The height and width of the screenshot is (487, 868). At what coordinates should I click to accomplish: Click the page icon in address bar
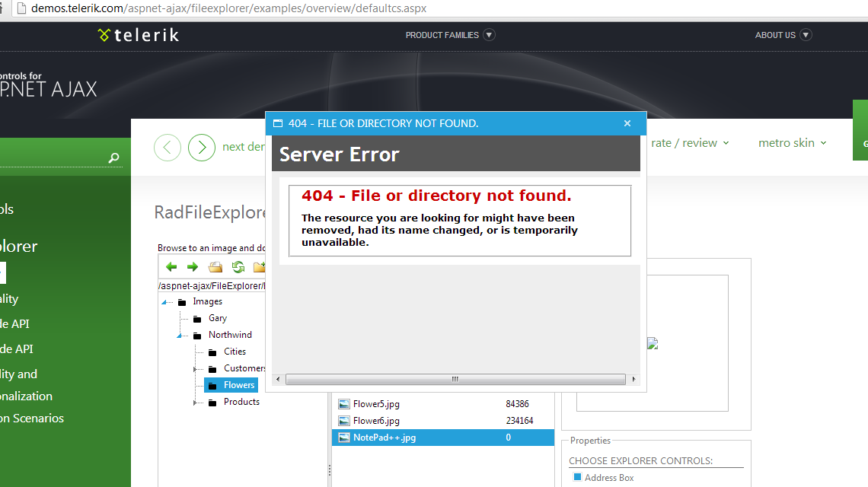tap(21, 8)
